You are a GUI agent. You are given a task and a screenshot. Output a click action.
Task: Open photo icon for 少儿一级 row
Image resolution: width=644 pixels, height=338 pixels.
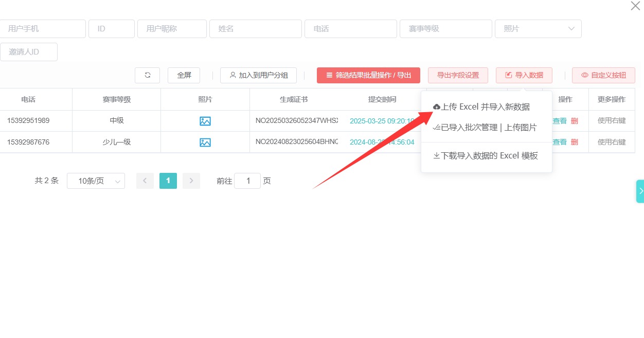point(205,142)
